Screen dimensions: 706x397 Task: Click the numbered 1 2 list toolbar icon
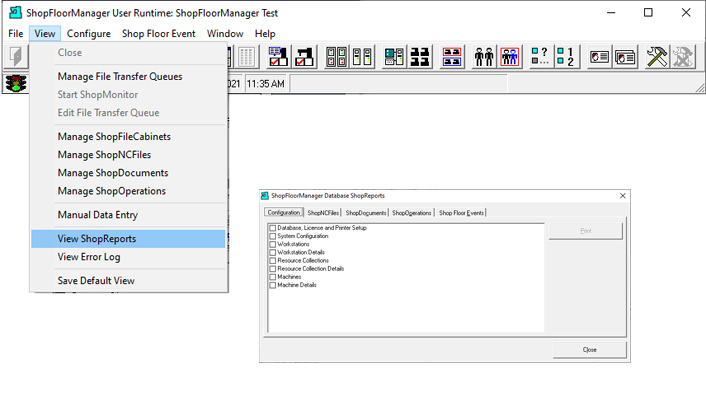pos(566,57)
